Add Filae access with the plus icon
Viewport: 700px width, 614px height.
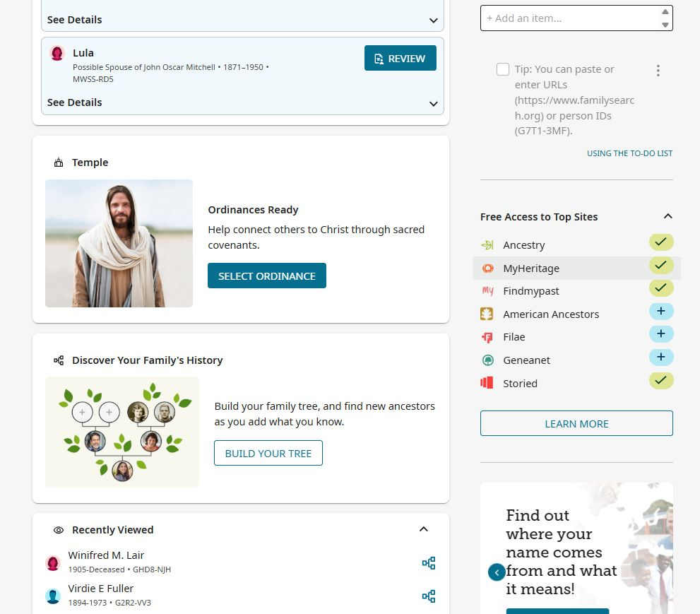(x=661, y=334)
